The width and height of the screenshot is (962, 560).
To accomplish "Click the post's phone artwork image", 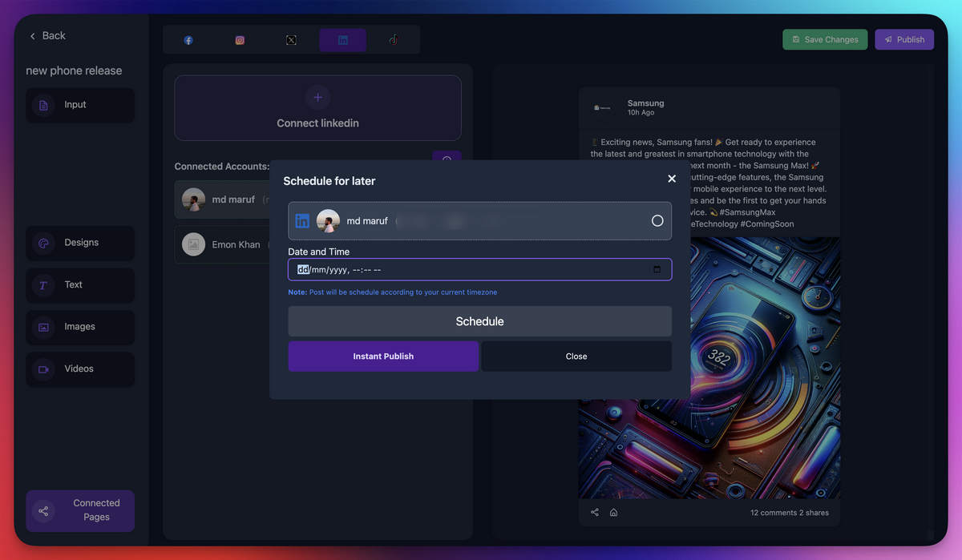I will pos(709,368).
